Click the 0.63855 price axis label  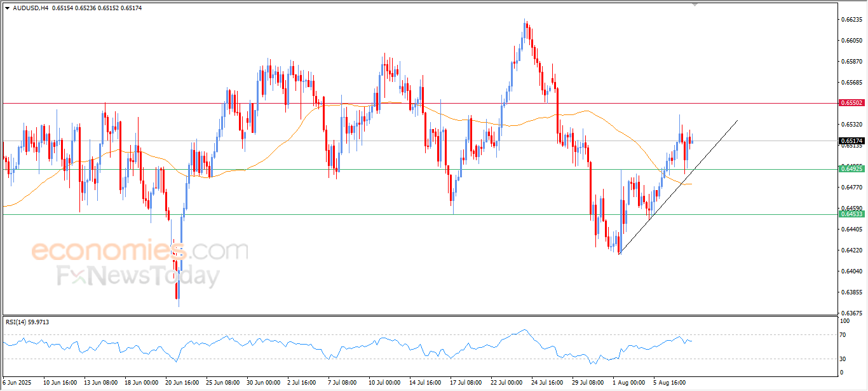click(x=851, y=292)
